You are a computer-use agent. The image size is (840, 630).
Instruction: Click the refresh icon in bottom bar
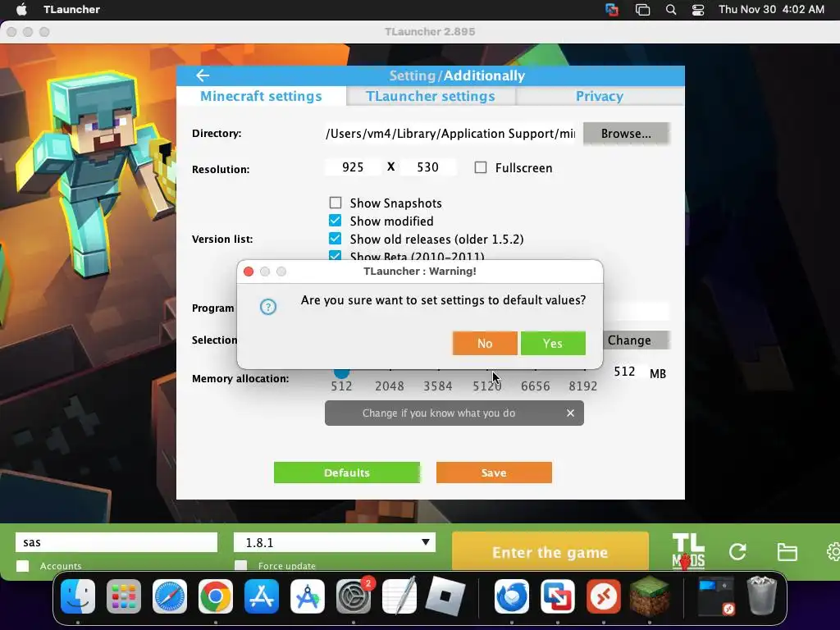point(737,551)
